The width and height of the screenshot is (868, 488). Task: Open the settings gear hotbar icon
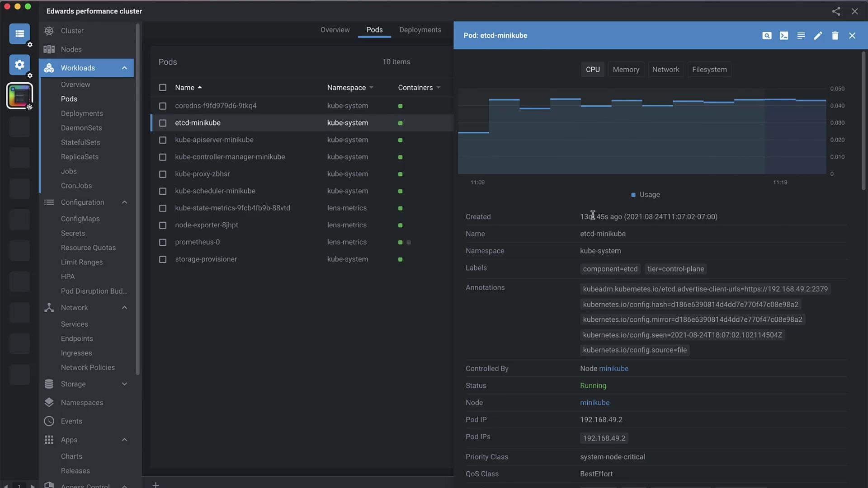click(19, 65)
